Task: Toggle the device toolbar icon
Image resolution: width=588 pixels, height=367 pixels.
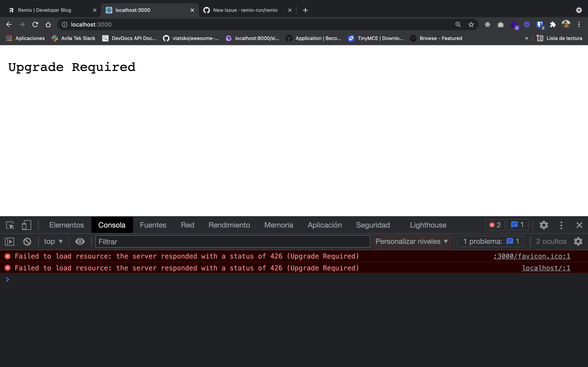Action: pos(27,225)
